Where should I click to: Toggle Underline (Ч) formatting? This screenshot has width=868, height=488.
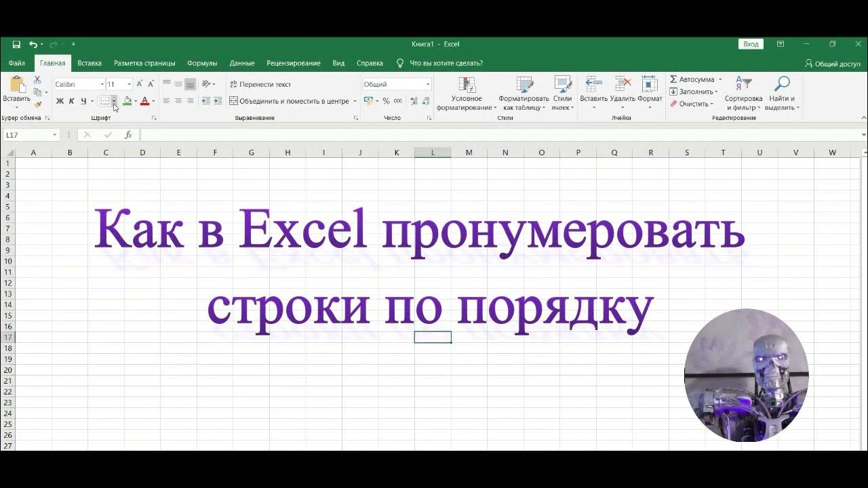point(83,101)
